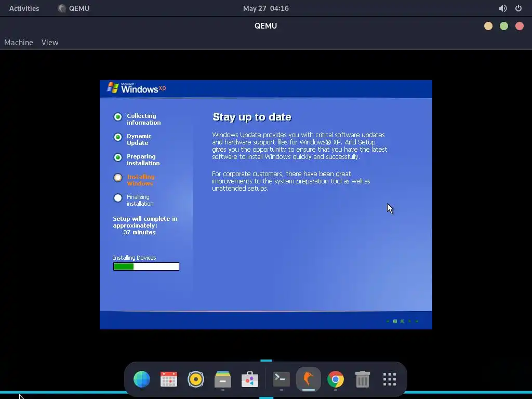This screenshot has height=399, width=532.
Task: Click the QEMU app menu in top bar
Action: pyautogui.click(x=74, y=8)
